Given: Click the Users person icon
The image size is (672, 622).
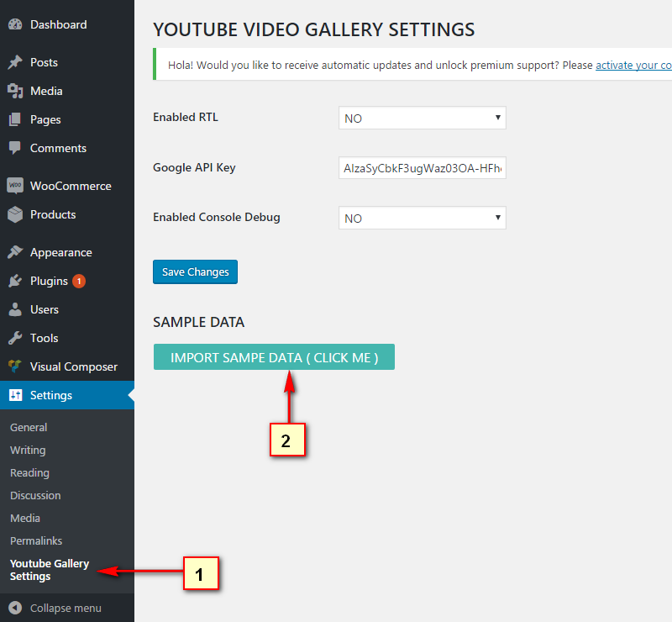Looking at the screenshot, I should (x=15, y=309).
